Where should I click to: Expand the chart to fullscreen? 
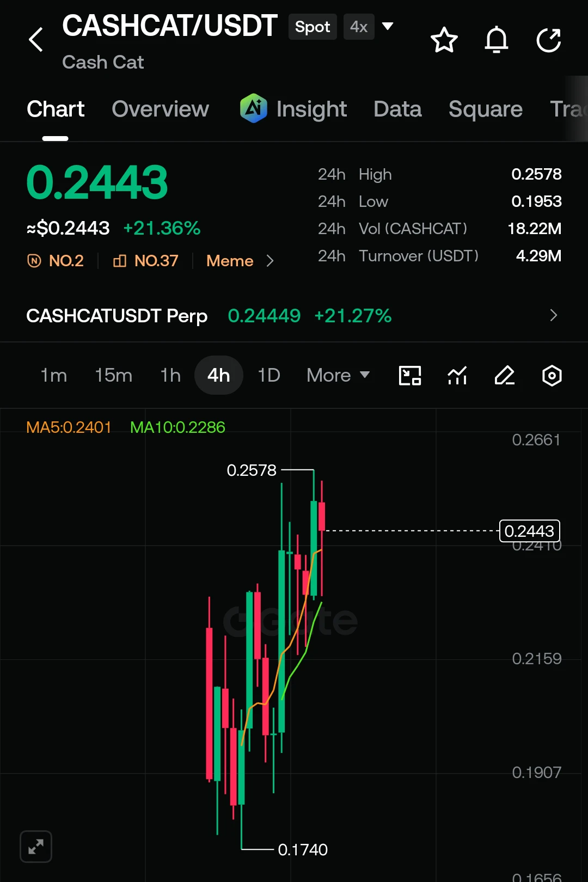click(x=36, y=847)
